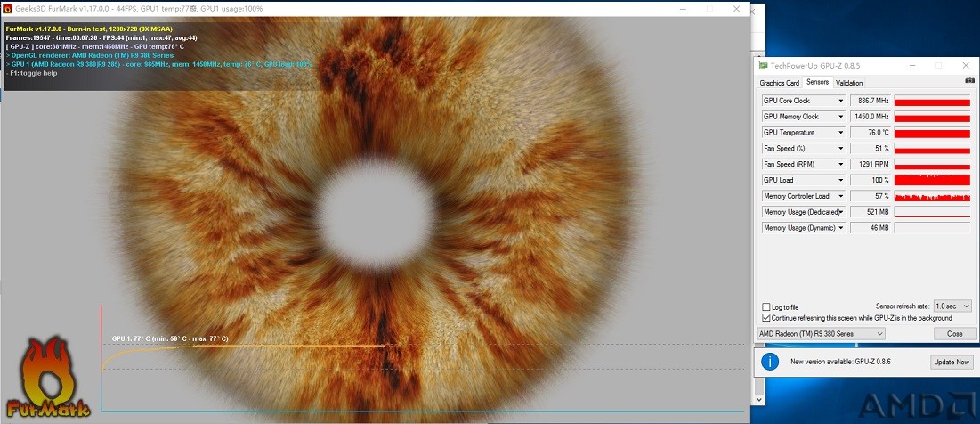
Task: Select the Sensors tab
Action: (817, 82)
